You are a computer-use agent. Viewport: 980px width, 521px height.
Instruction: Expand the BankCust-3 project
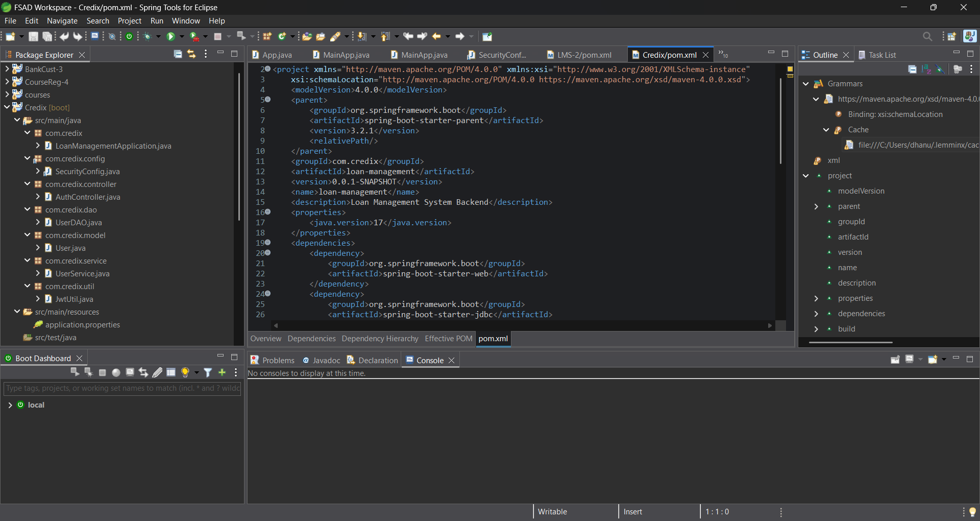tap(7, 69)
